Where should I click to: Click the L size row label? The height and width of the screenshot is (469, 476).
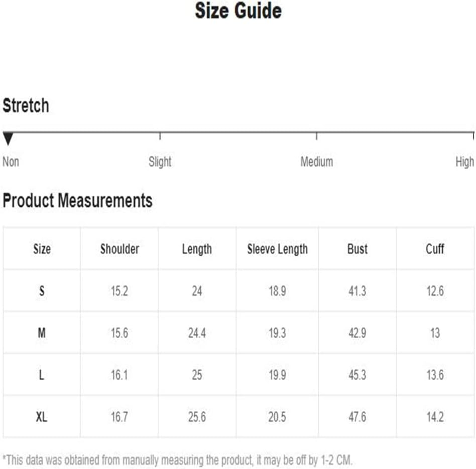[42, 375]
